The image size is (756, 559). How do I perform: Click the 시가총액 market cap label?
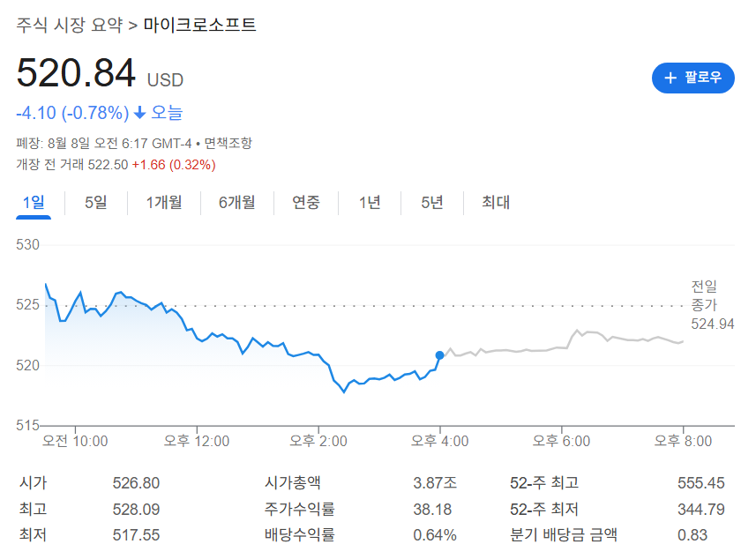click(293, 483)
